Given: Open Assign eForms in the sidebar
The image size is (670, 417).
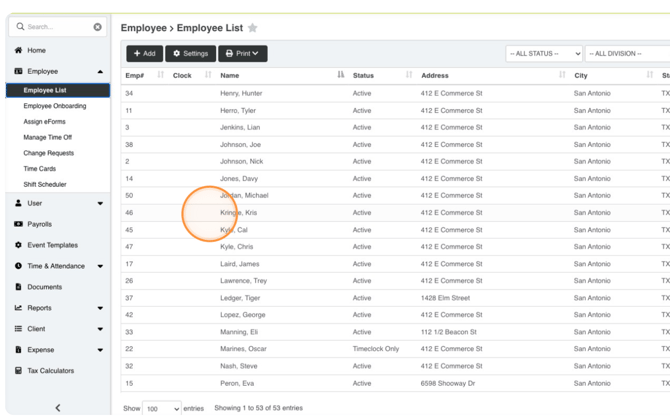Looking at the screenshot, I should [44, 122].
